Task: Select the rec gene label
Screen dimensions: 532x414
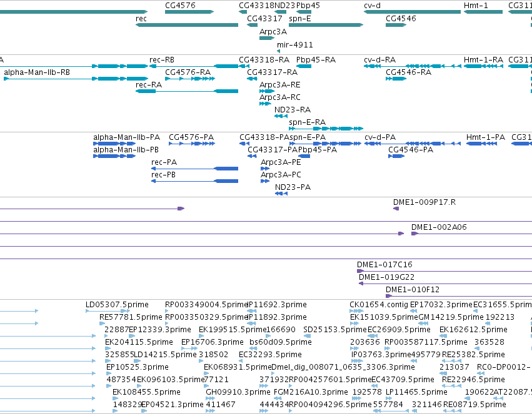Action: pos(141,19)
